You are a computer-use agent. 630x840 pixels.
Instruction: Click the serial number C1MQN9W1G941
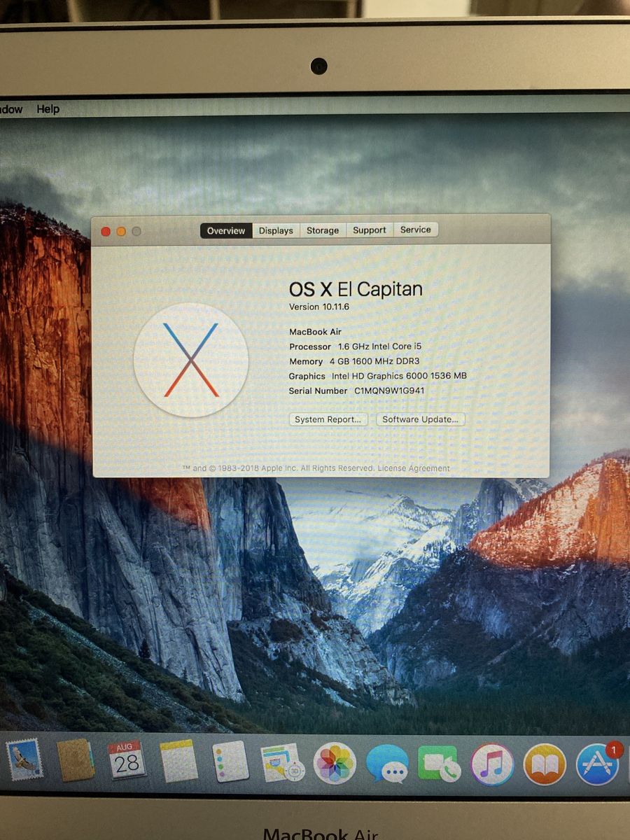coord(390,391)
